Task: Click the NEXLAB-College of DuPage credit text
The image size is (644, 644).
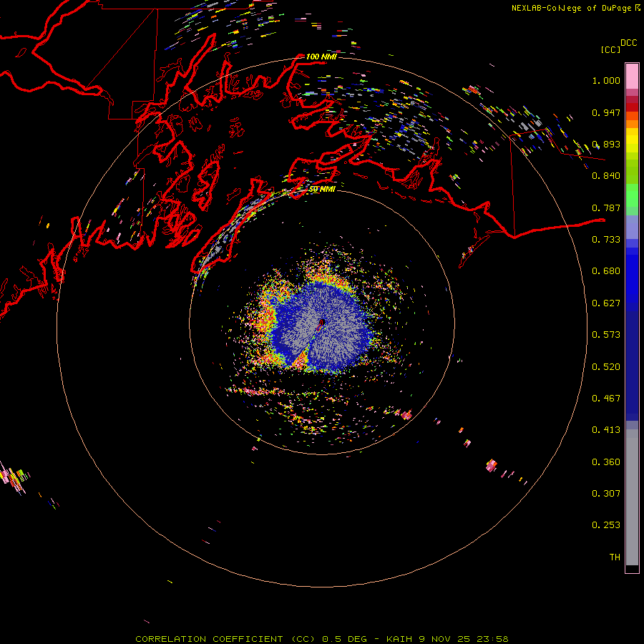Action: (575, 8)
